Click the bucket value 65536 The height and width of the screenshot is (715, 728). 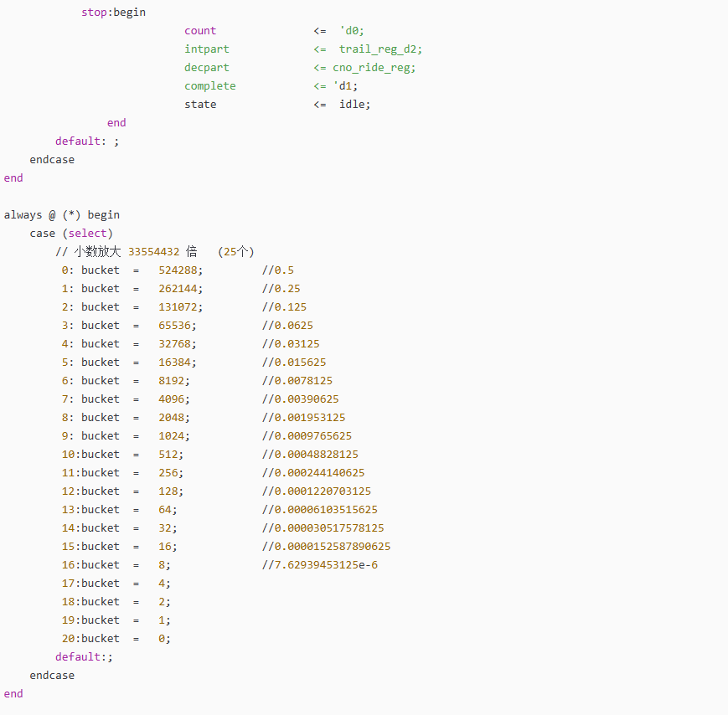(x=174, y=326)
